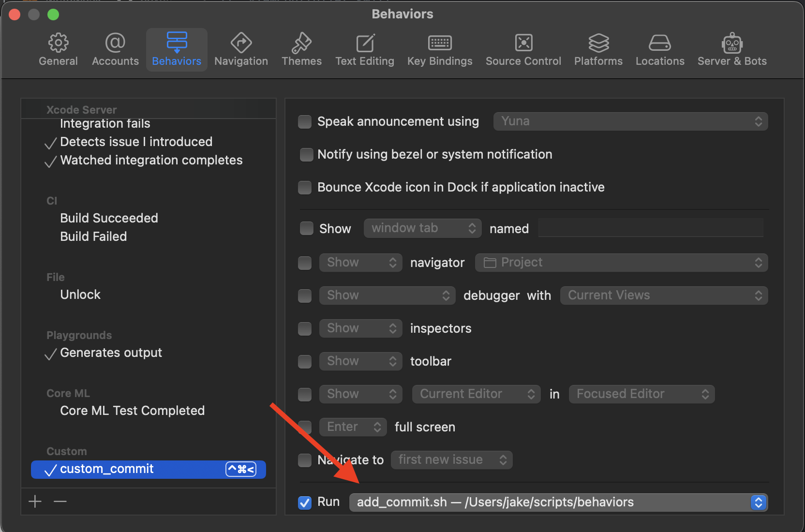Enable the debugger row checkbox
Viewport: 805px width, 532px height.
pyautogui.click(x=305, y=296)
